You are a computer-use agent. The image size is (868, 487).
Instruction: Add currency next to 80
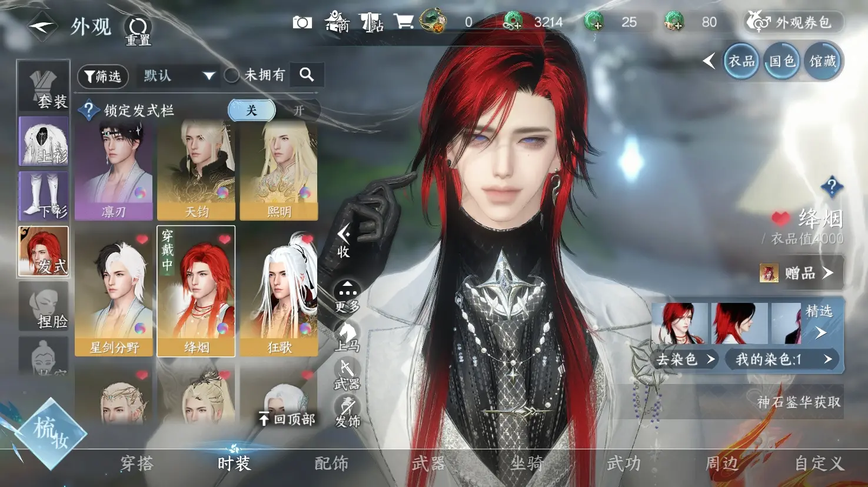coord(674,22)
